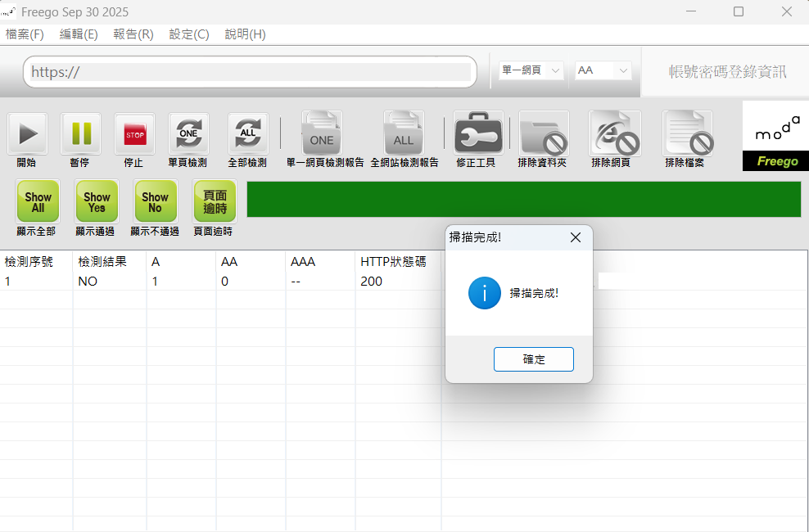Click the 排除檔案 document icon
This screenshot has width=809, height=532.
pos(686,134)
